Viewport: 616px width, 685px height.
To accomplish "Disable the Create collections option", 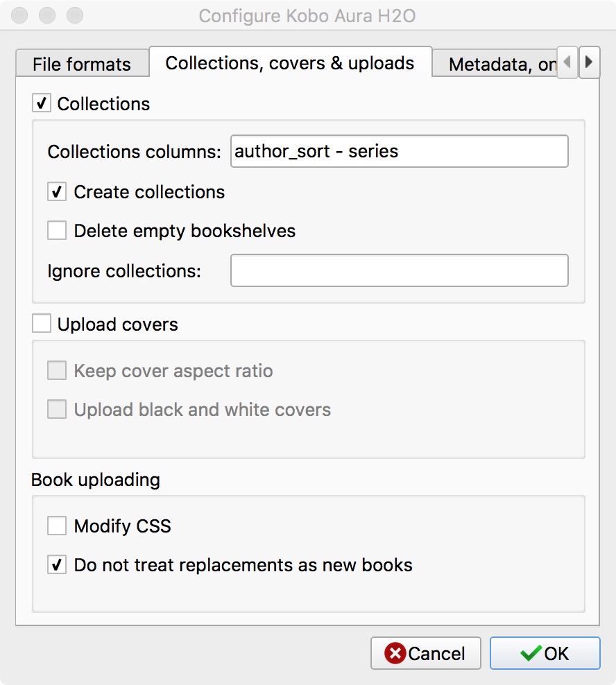I will (57, 192).
